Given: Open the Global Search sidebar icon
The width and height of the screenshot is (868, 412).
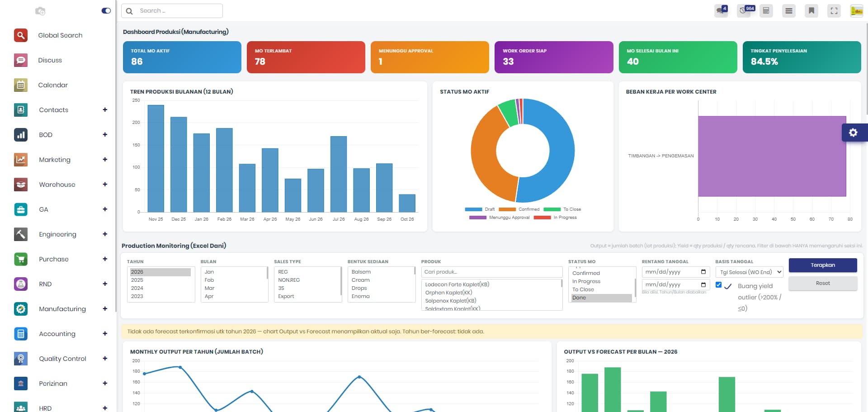Looking at the screenshot, I should [21, 35].
